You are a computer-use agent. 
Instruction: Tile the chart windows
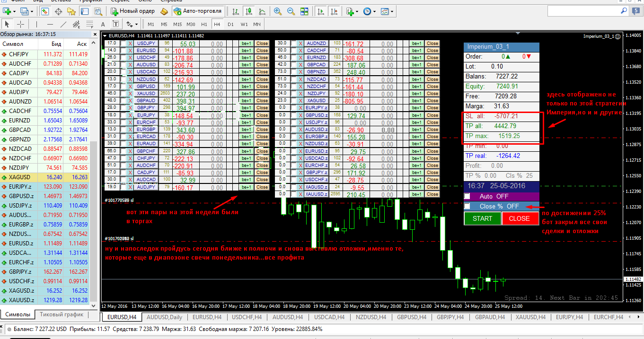click(305, 10)
